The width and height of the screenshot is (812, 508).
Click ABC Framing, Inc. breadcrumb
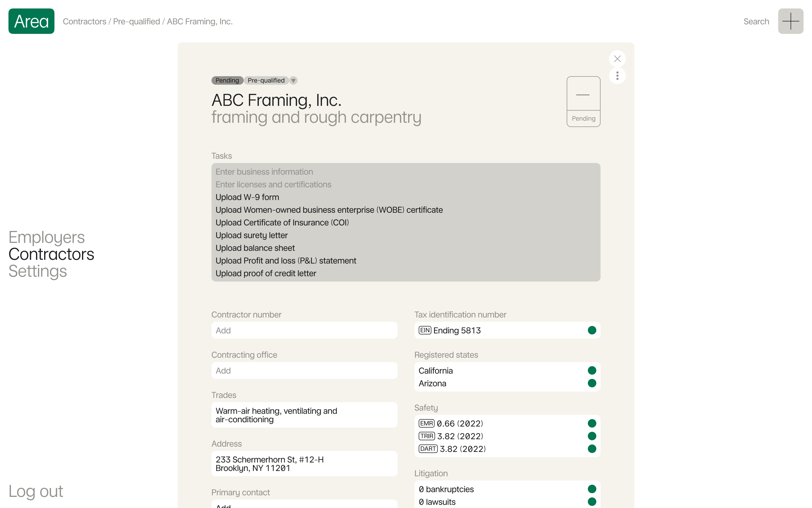tap(200, 21)
